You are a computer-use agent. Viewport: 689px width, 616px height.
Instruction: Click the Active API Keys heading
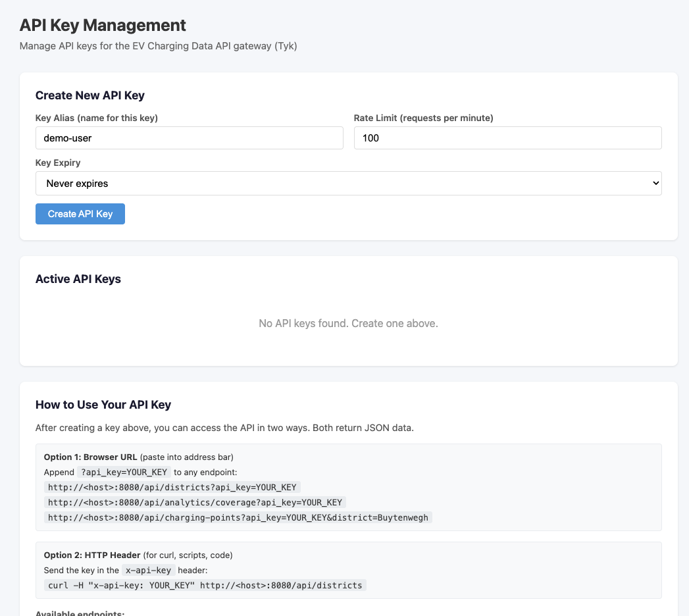click(78, 279)
